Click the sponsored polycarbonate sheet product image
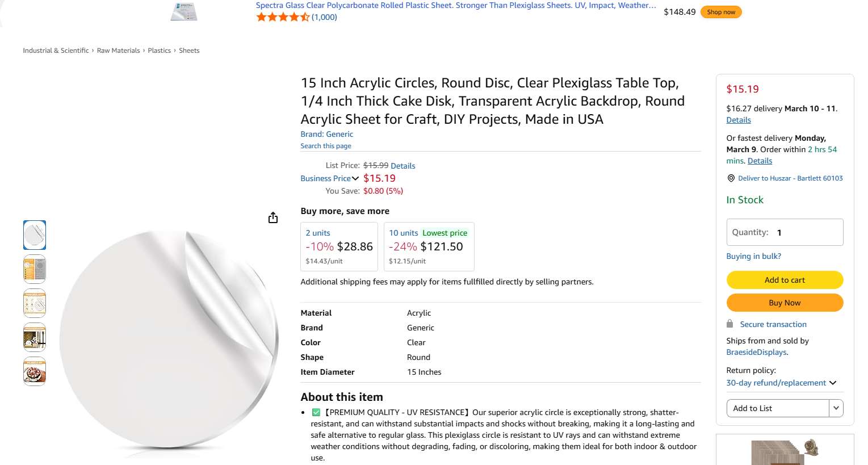The image size is (868, 465). click(184, 11)
